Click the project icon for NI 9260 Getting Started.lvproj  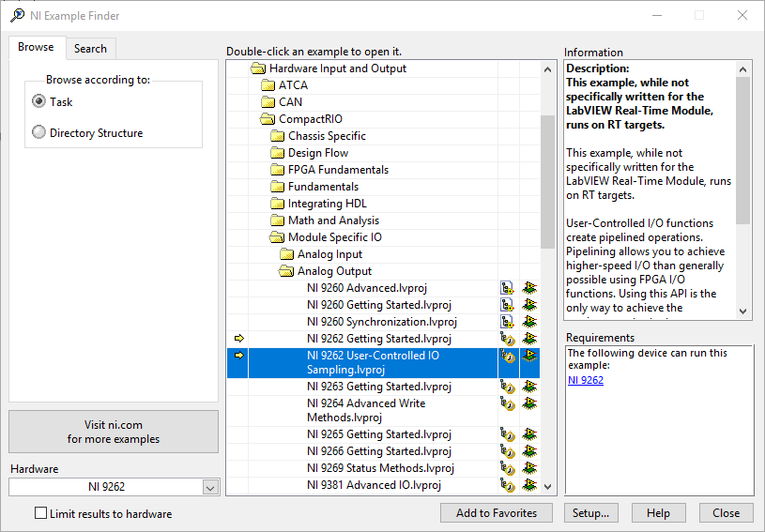click(x=508, y=305)
